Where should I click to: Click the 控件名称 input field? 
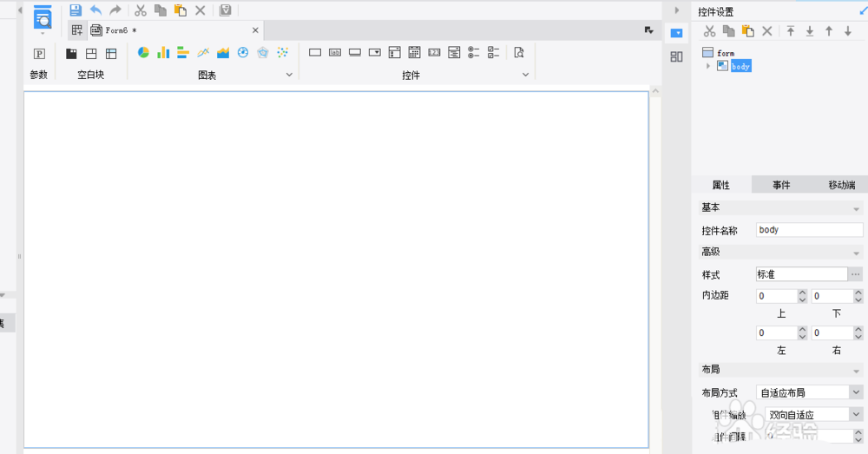point(809,230)
